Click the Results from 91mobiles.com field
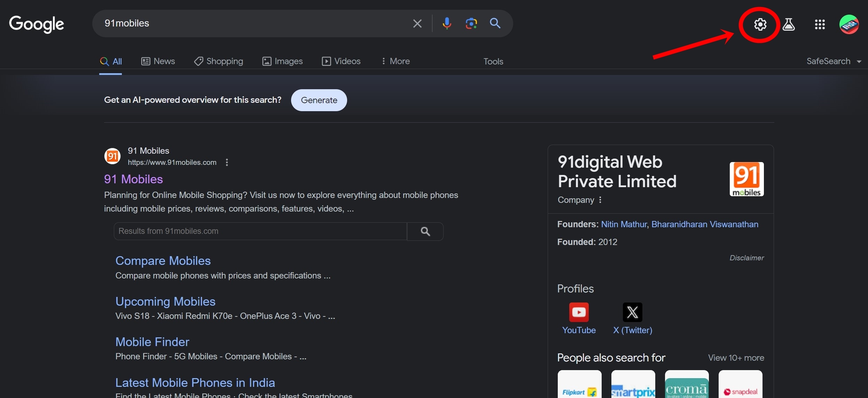868x398 pixels. coord(260,231)
